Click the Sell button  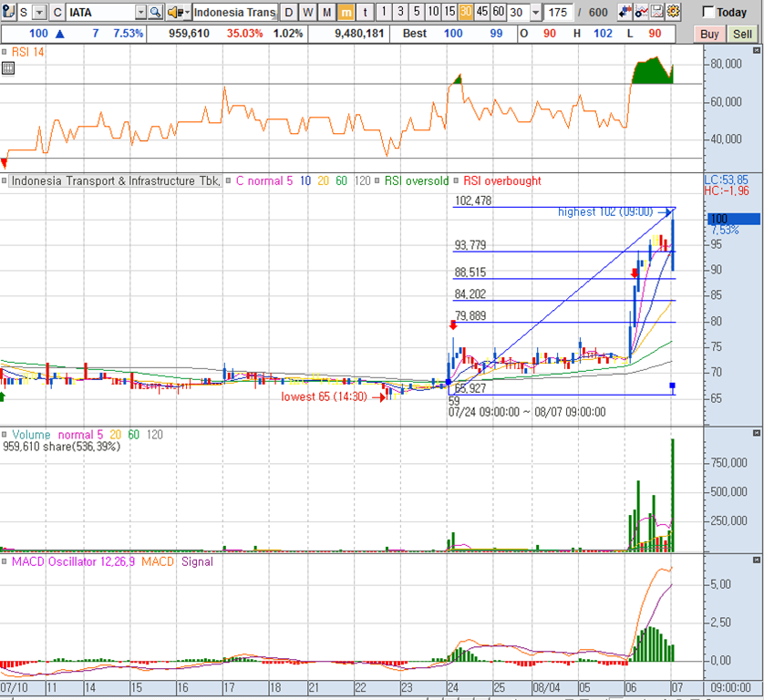pyautogui.click(x=742, y=34)
